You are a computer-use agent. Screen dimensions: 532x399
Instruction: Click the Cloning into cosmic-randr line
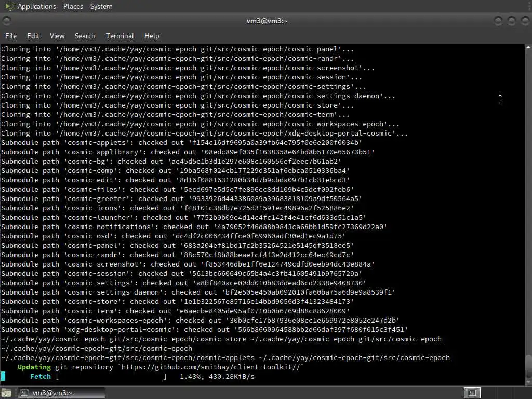[178, 58]
